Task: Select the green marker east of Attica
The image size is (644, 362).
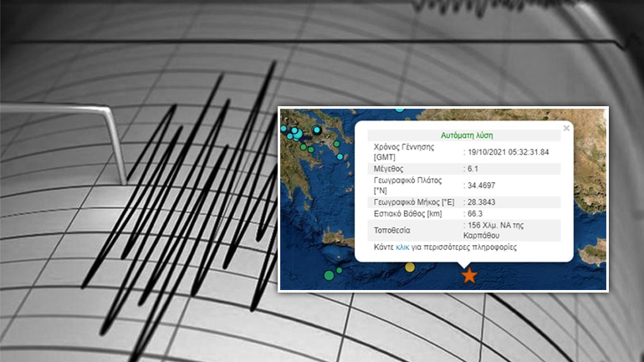Action: 338,144
